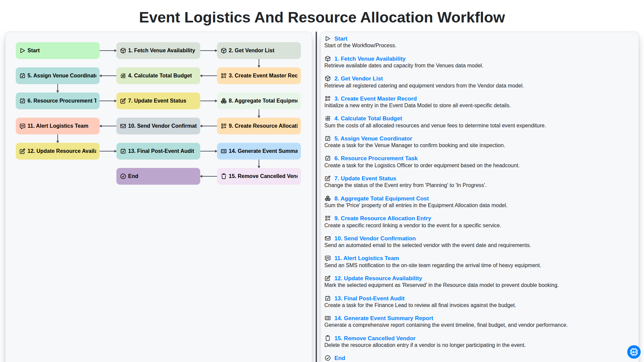Screen dimensions: 644x362
Task: Click the calculator icon beside Calculate Total Budget heading
Action: 328,118
